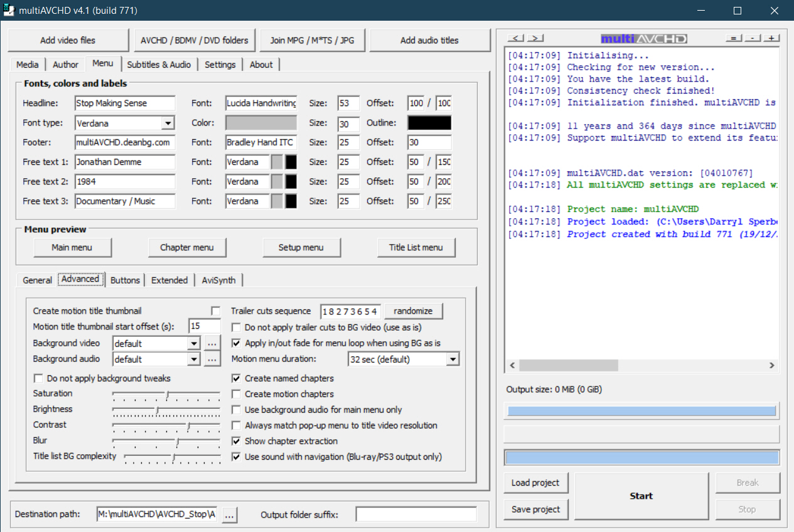The height and width of the screenshot is (532, 794).
Task: Click the gray color swatch for Free text 1
Action: click(x=277, y=162)
